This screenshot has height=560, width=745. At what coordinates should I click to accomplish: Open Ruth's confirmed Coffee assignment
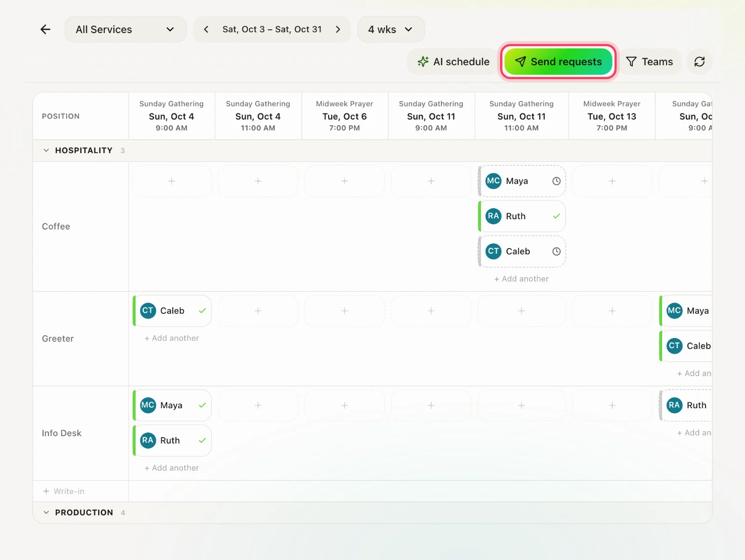(x=522, y=216)
